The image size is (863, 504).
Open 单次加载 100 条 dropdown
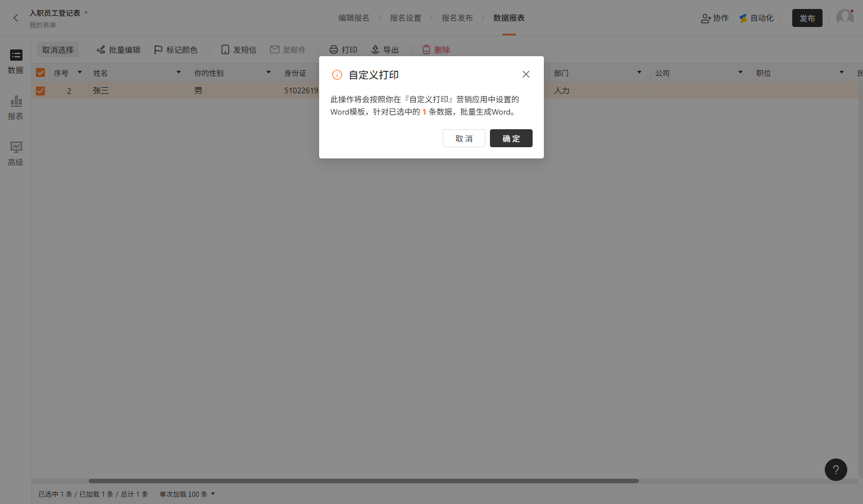(x=187, y=494)
